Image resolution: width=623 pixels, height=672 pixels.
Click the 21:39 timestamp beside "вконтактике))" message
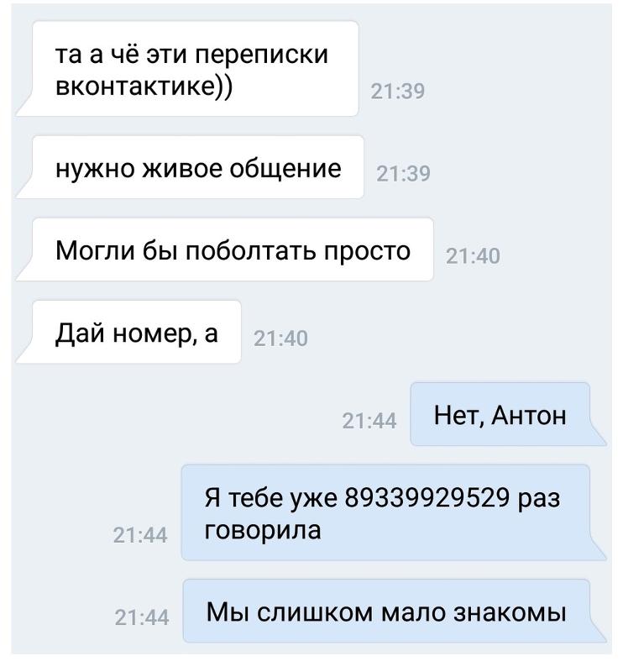tap(398, 92)
